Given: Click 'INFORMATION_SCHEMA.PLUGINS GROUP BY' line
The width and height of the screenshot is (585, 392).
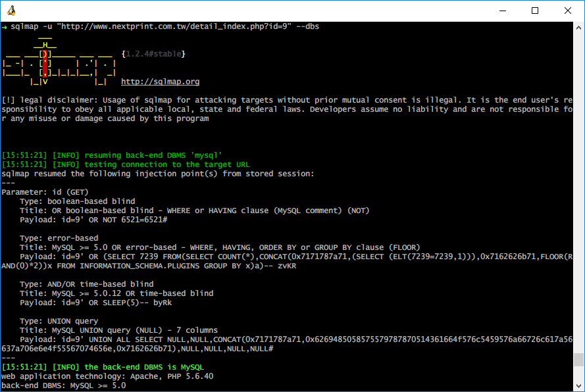Looking at the screenshot, I should coord(149,266).
